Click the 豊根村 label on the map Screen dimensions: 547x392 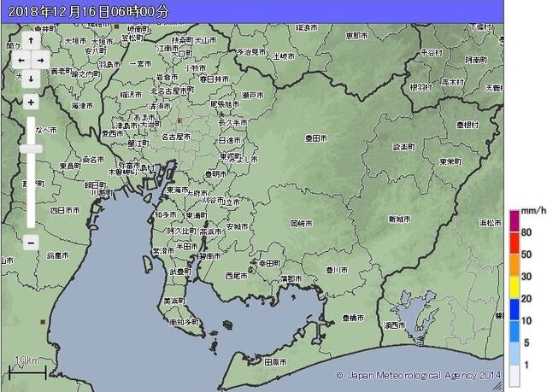pos(468,125)
